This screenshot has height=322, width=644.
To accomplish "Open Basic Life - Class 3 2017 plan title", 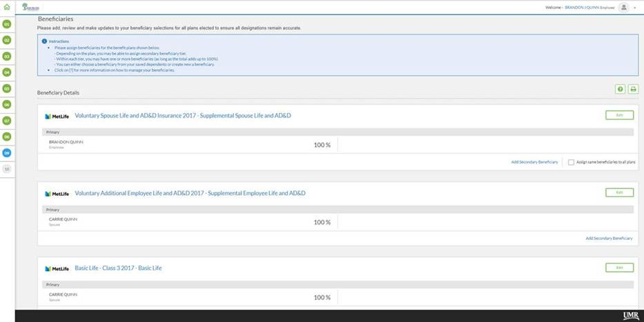I will tap(118, 268).
